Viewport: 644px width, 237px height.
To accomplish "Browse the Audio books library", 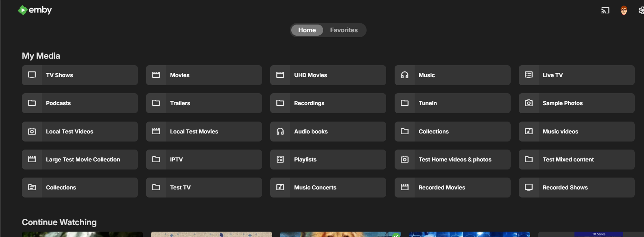I will point(328,132).
